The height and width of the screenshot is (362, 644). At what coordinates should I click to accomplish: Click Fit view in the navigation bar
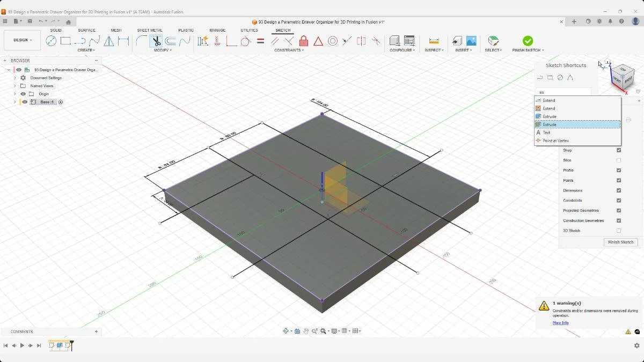[x=323, y=331]
